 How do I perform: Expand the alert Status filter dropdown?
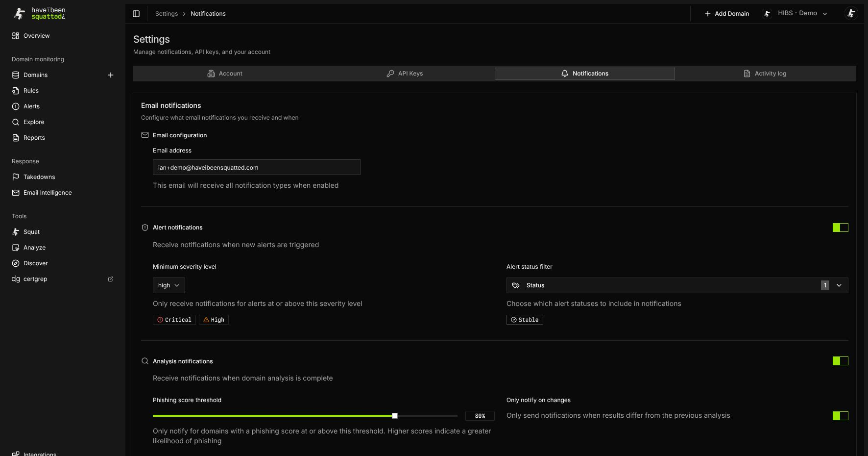click(x=677, y=285)
